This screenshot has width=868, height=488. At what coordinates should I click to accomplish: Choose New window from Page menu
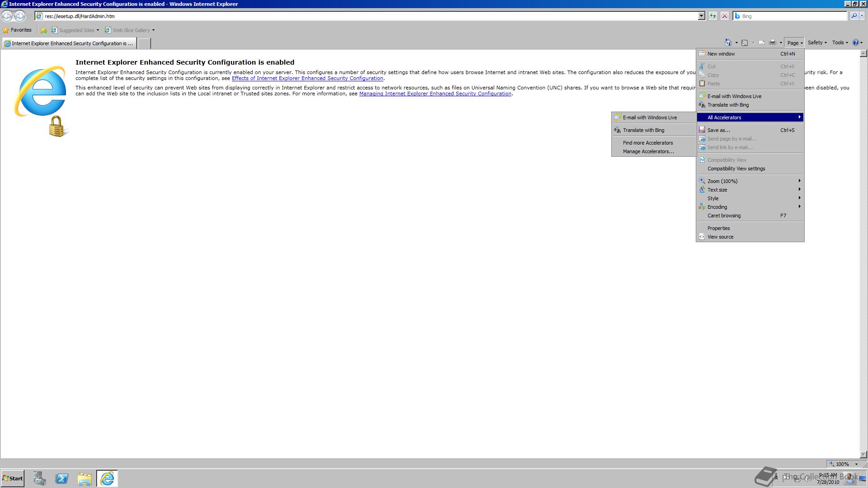tap(750, 54)
